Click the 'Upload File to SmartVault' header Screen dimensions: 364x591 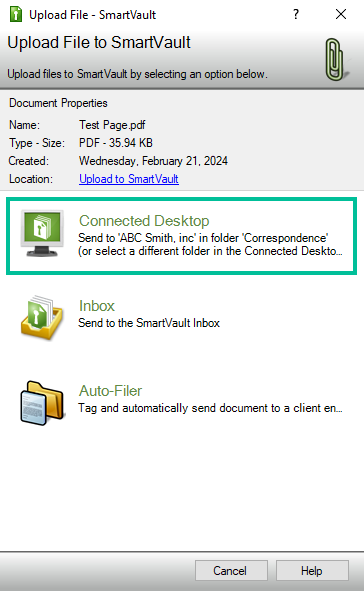(x=99, y=43)
